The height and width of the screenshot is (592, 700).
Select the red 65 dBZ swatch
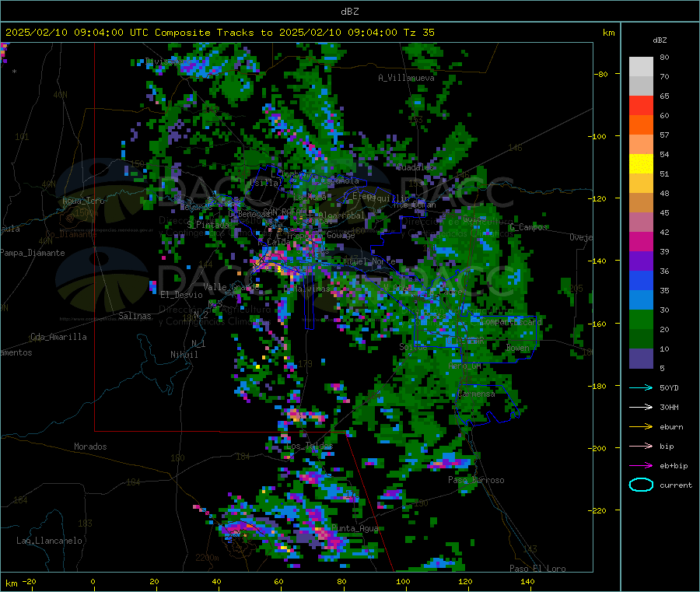tap(641, 106)
